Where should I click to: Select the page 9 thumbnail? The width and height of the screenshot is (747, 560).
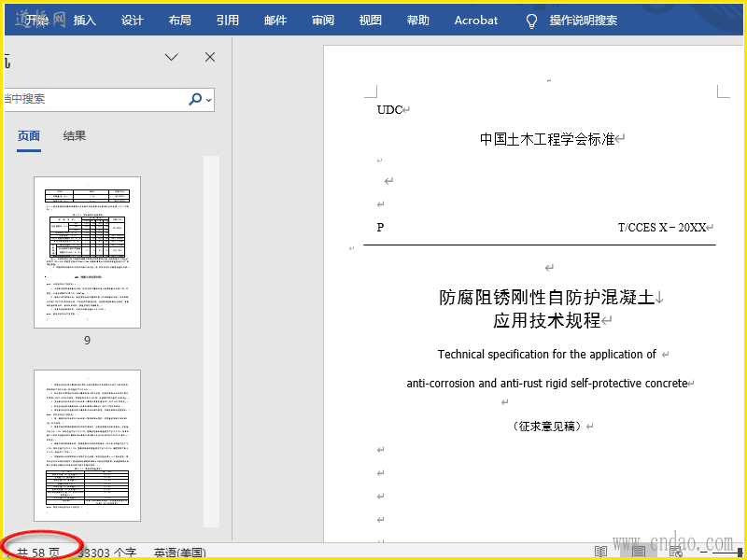pyautogui.click(x=87, y=252)
